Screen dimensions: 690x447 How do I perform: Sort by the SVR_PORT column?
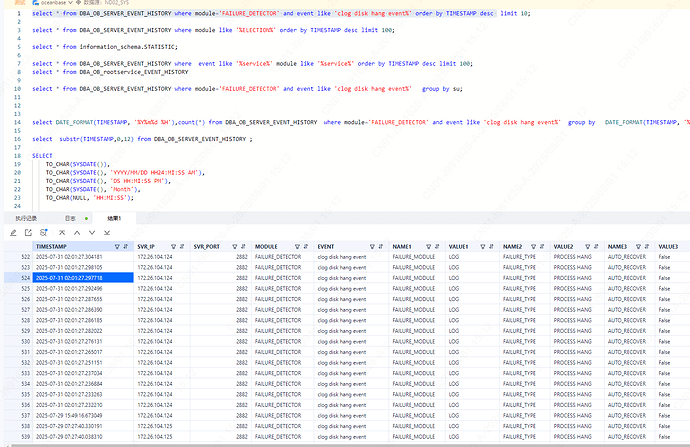(243, 247)
